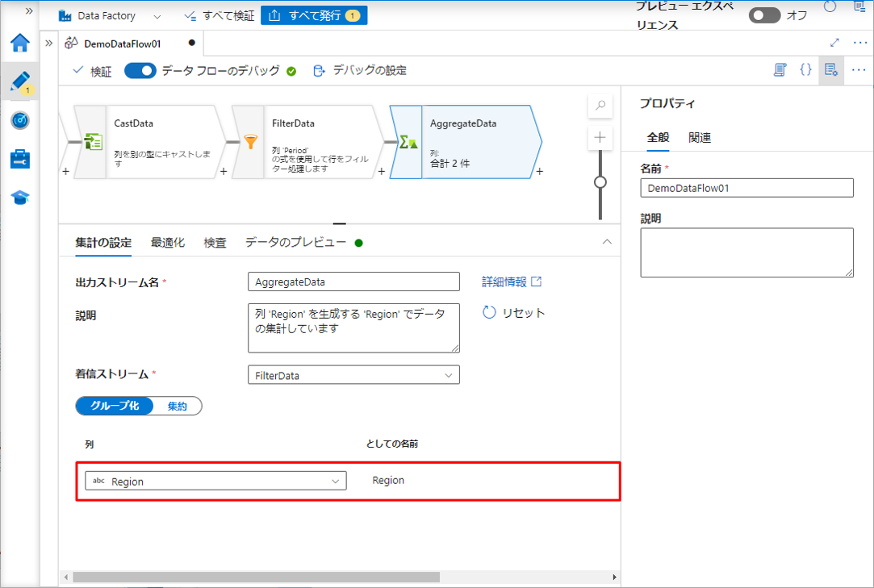
Task: Click the scrollbar right arrow
Action: click(x=614, y=577)
